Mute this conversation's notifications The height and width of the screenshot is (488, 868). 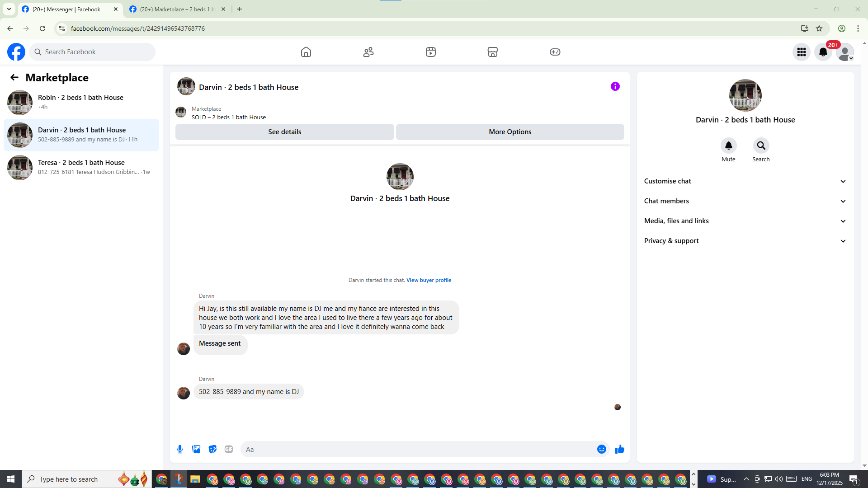tap(728, 145)
